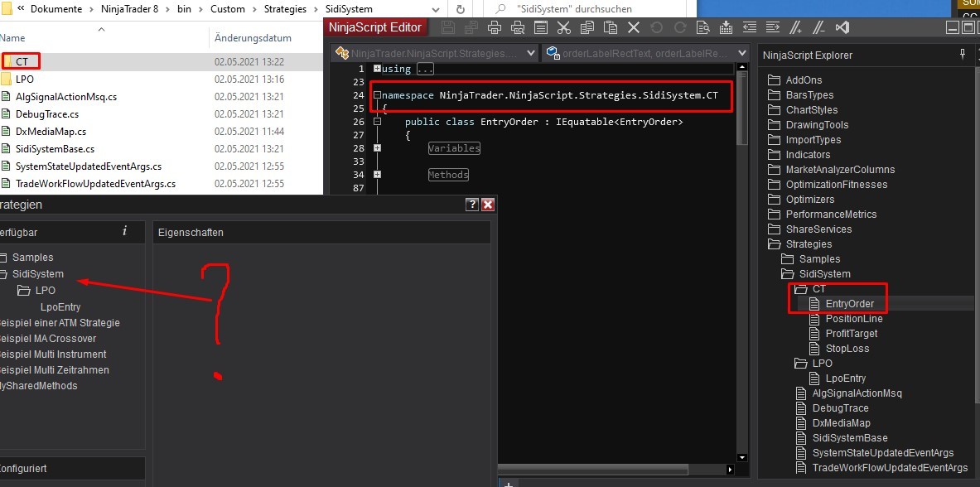Click the comment selection icon
This screenshot has width=980, height=487.
point(795,27)
